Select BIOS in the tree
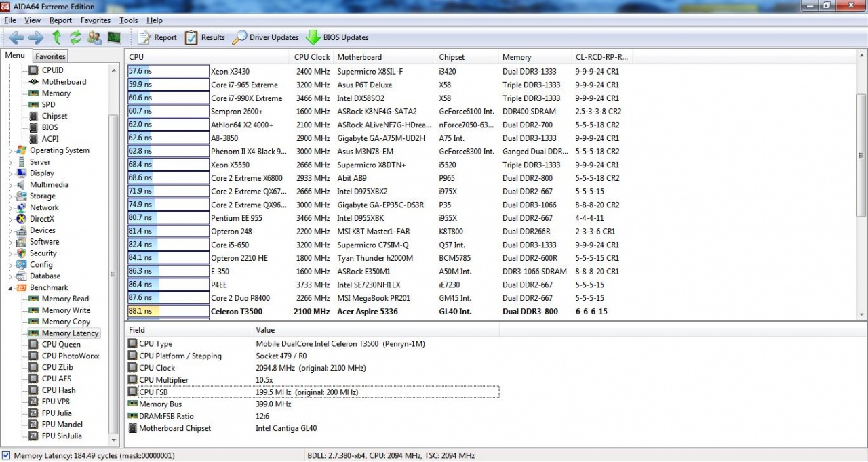The height and width of the screenshot is (462, 868). click(50, 127)
